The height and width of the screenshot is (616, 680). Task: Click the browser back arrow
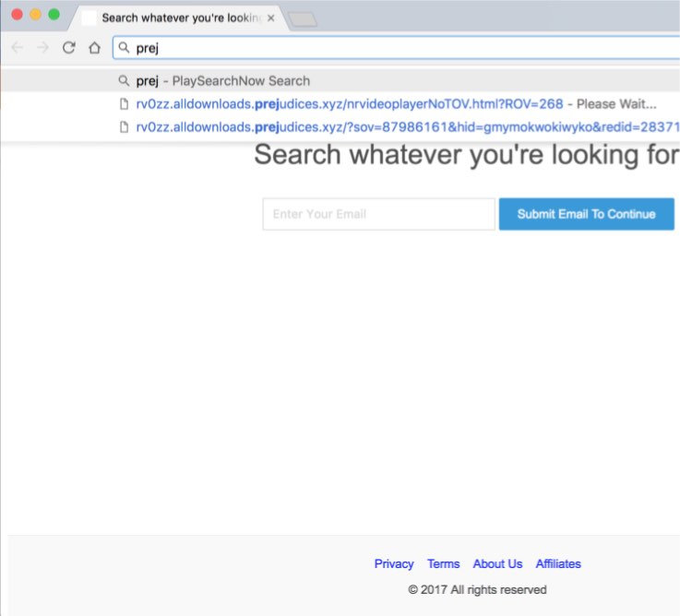coord(18,48)
